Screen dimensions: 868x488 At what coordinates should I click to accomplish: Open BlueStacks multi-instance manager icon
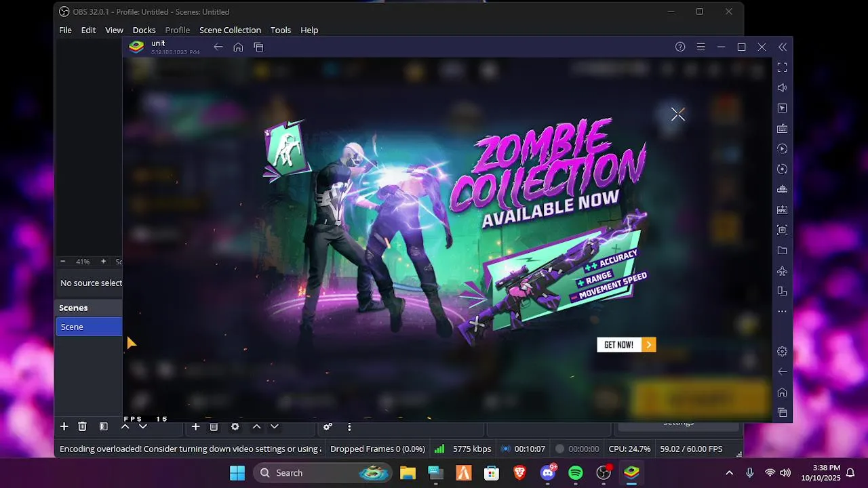coord(782,189)
